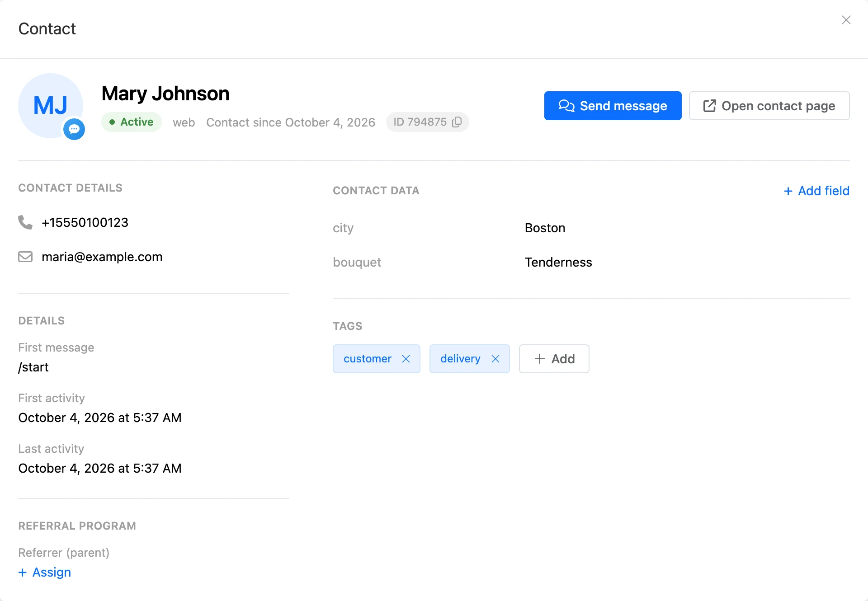
Task: Open contact page button
Action: (x=769, y=106)
